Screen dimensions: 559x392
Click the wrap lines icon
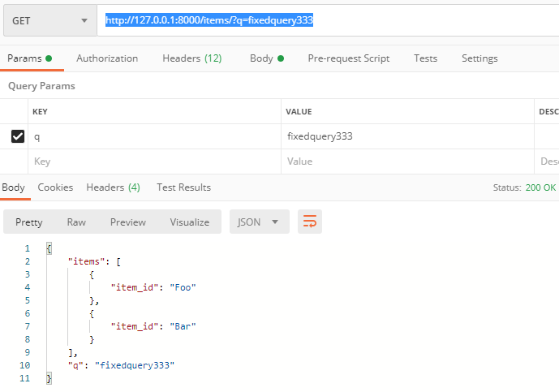click(x=309, y=222)
